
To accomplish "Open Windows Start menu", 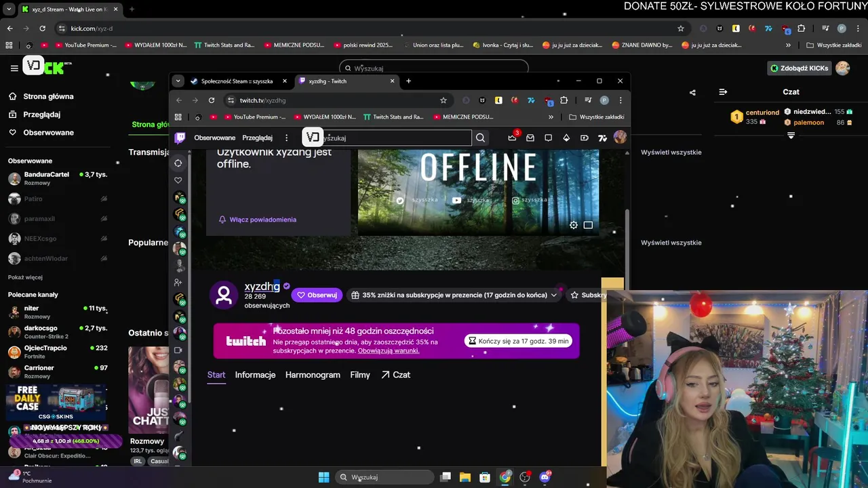I will pos(323,477).
